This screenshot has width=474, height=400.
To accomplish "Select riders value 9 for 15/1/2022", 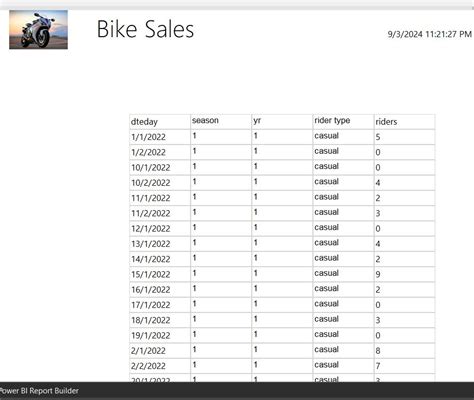I will coord(404,275).
